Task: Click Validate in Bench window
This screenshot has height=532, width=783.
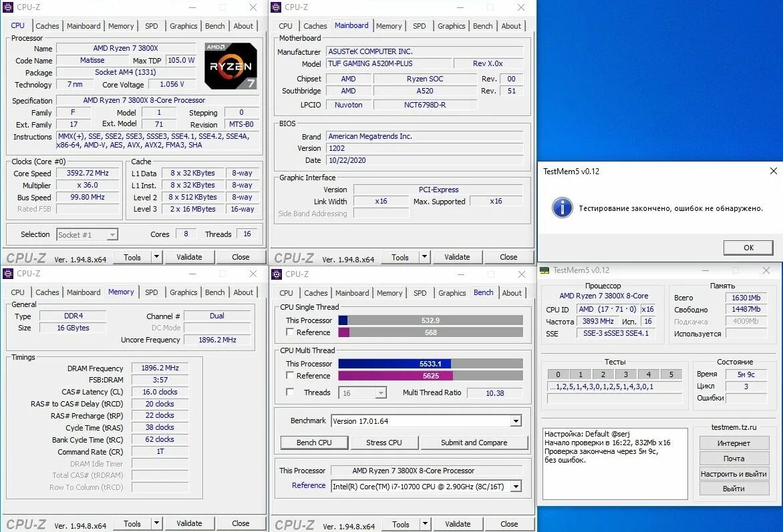Action: (458, 524)
